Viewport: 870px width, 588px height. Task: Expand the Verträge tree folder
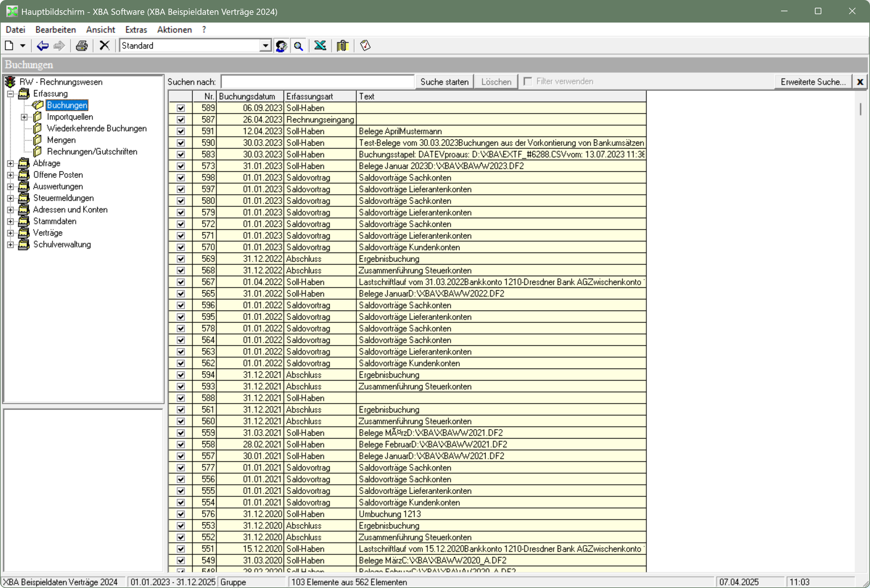tap(11, 233)
